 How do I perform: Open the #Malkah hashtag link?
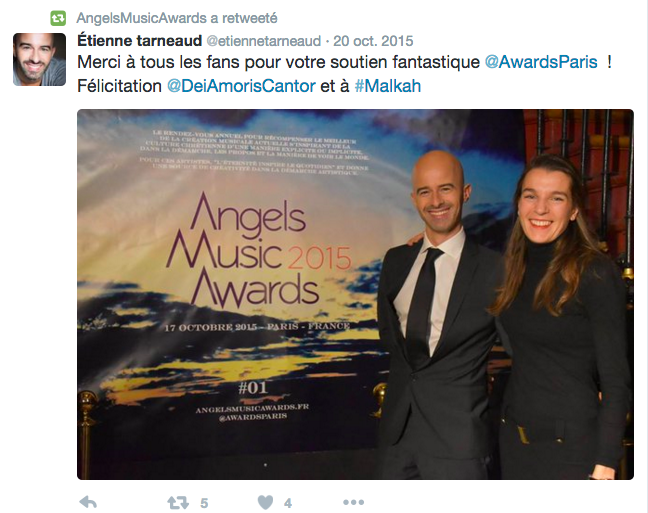pyautogui.click(x=388, y=86)
